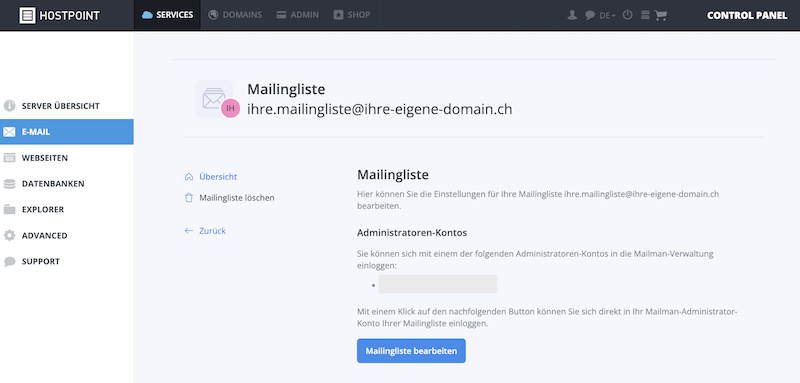Open the shopping cart icon

(661, 15)
